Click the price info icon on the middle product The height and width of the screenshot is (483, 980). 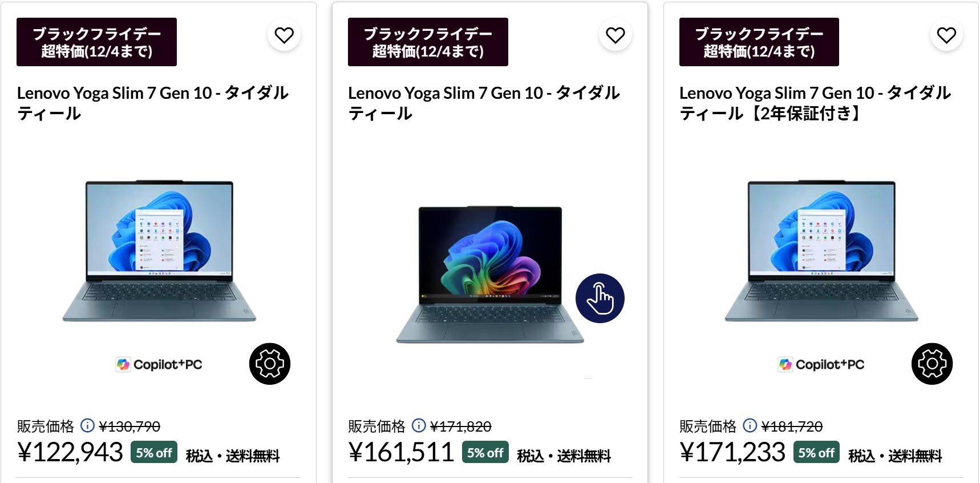418,425
